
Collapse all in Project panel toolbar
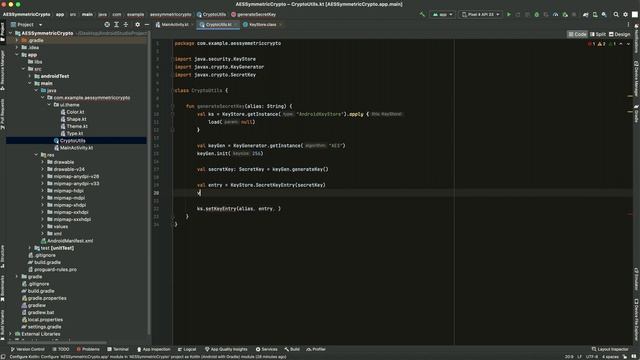(126, 24)
